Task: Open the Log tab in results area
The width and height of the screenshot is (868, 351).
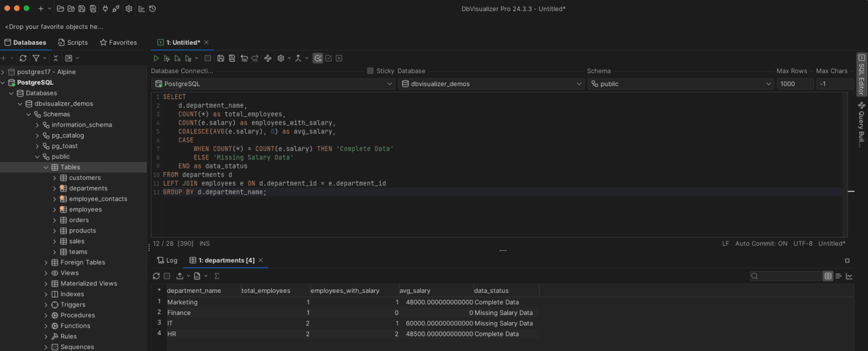Action: tap(168, 260)
